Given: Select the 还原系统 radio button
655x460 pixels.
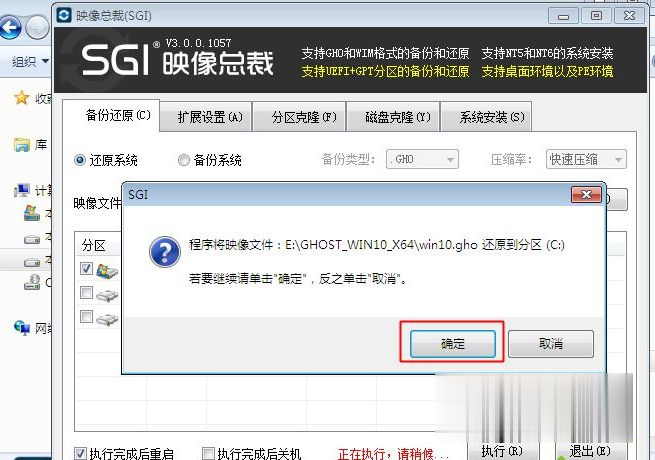Looking at the screenshot, I should (x=80, y=160).
